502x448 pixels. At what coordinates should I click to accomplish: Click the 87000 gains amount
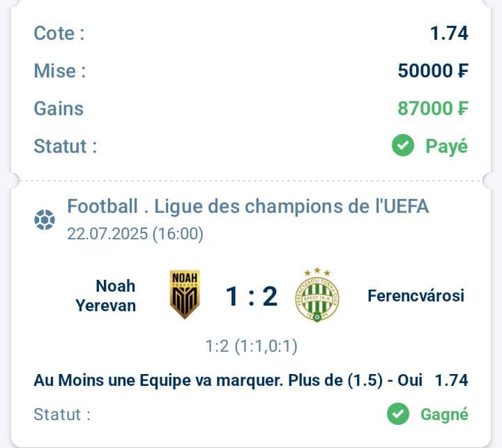coord(433,108)
